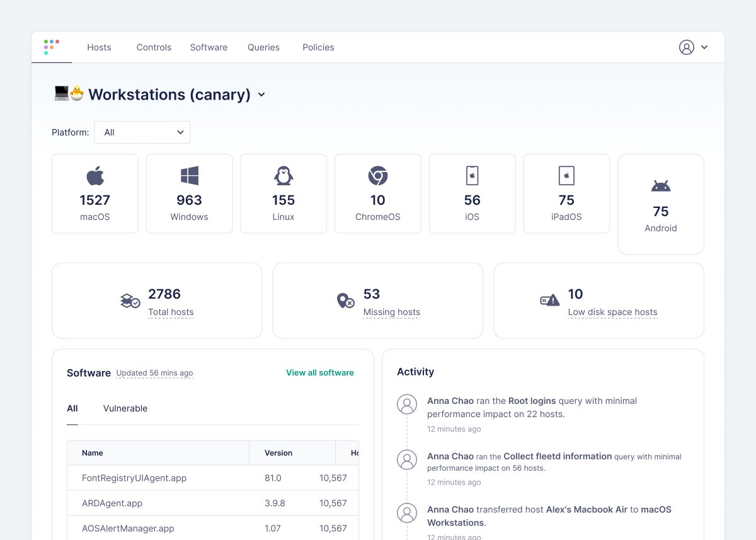Click the Root logins query name
This screenshot has height=540, width=756.
pyautogui.click(x=532, y=401)
